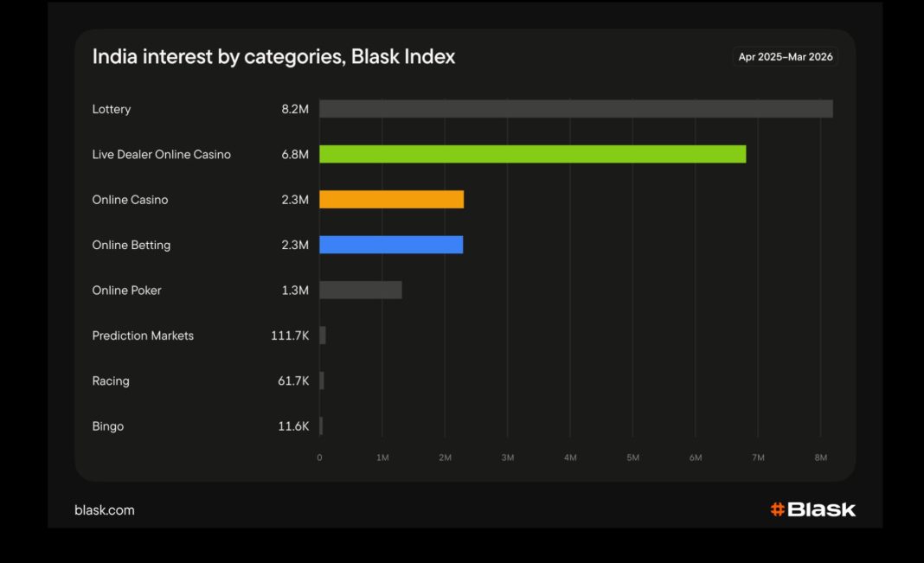Click the chart title text
This screenshot has width=924, height=563.
(x=273, y=57)
